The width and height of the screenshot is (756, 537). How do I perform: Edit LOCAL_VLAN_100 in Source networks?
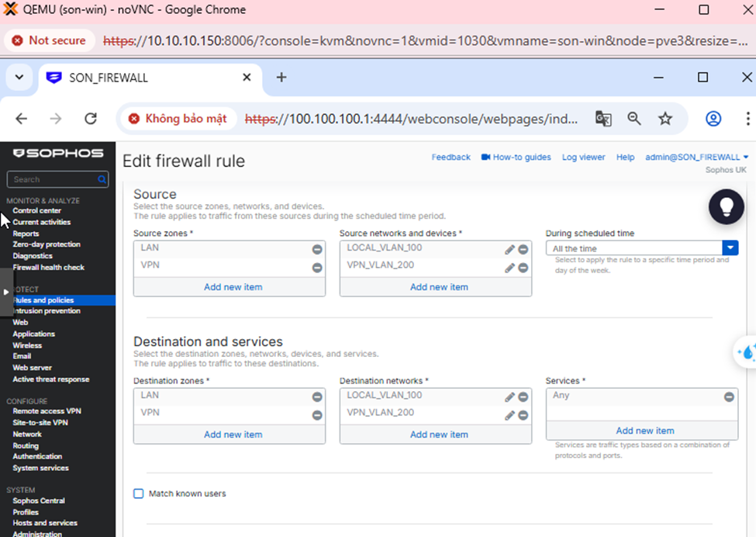509,249
